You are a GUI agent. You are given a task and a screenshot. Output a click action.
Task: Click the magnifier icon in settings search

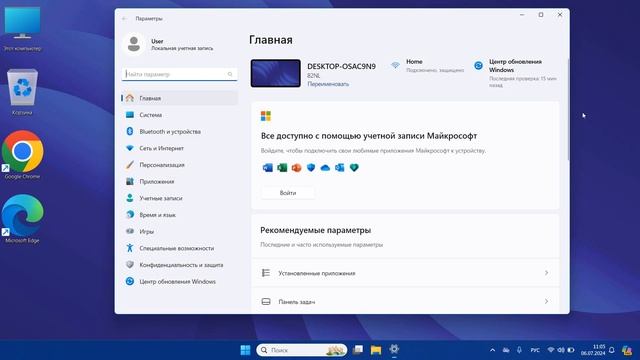pos(230,74)
